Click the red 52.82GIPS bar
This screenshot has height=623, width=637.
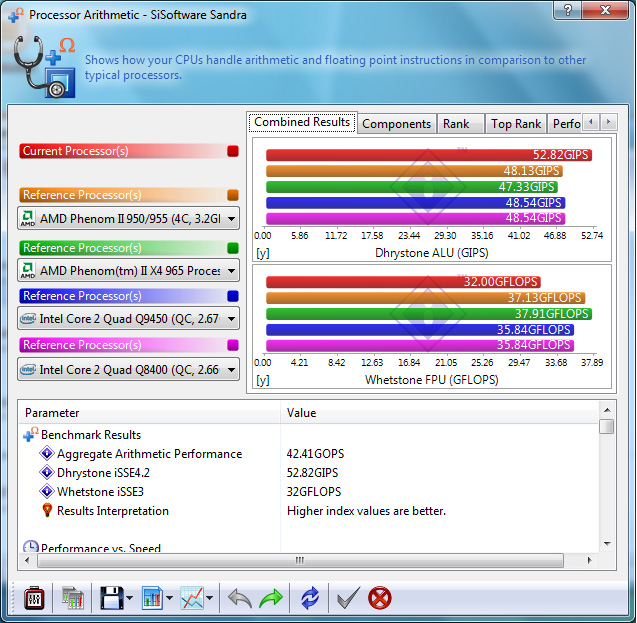click(429, 155)
